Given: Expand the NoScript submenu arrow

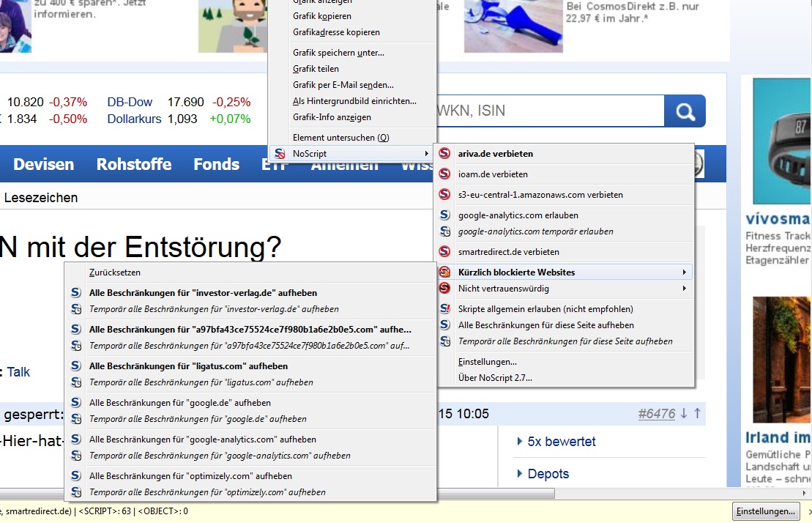Looking at the screenshot, I should (x=426, y=154).
